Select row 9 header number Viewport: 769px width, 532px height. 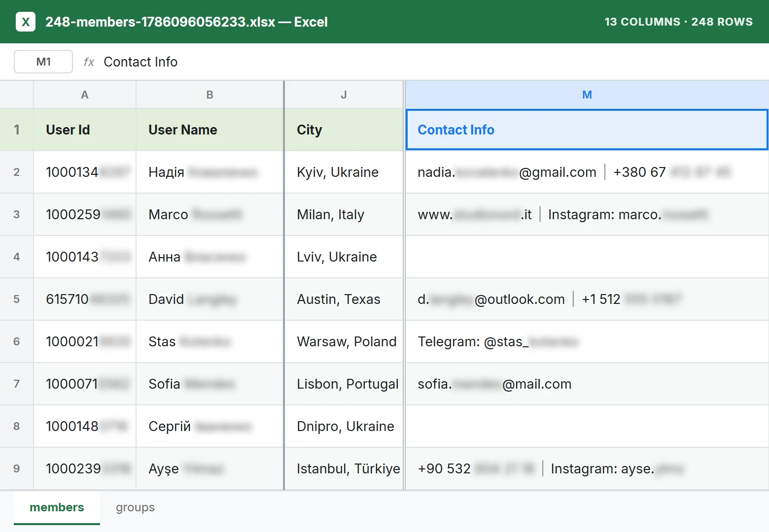click(17, 468)
